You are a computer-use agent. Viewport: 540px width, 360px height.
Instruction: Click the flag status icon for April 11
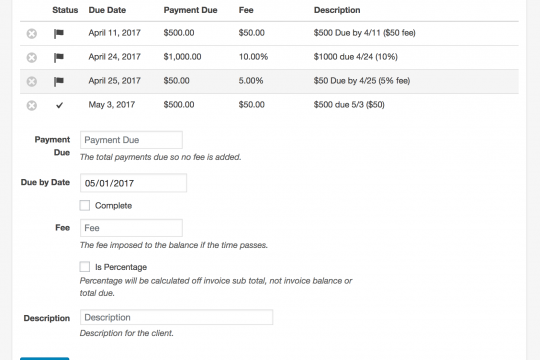(59, 33)
